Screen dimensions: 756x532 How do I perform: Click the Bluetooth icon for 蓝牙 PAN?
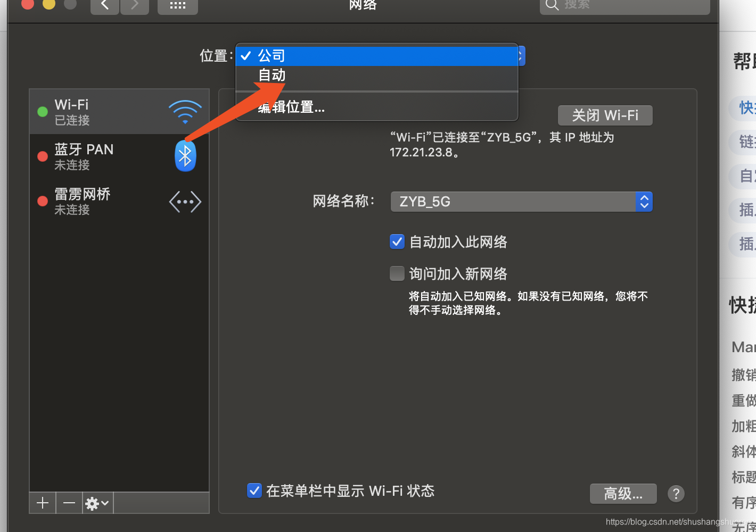point(185,156)
